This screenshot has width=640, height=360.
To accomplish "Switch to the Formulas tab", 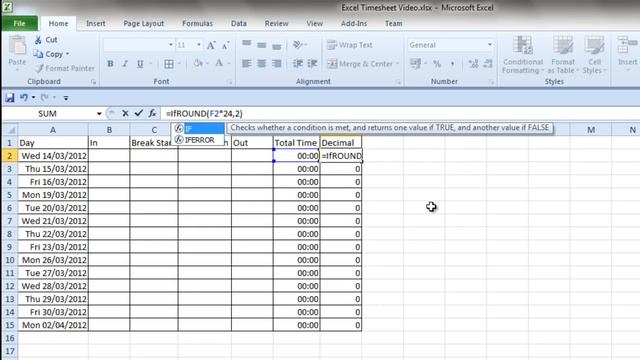I will [197, 23].
